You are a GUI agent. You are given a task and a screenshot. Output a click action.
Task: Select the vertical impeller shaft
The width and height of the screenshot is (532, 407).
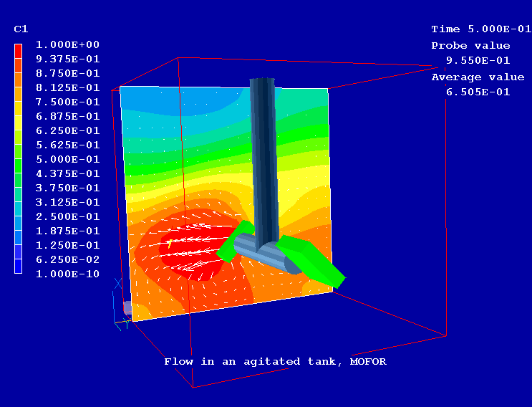263,158
